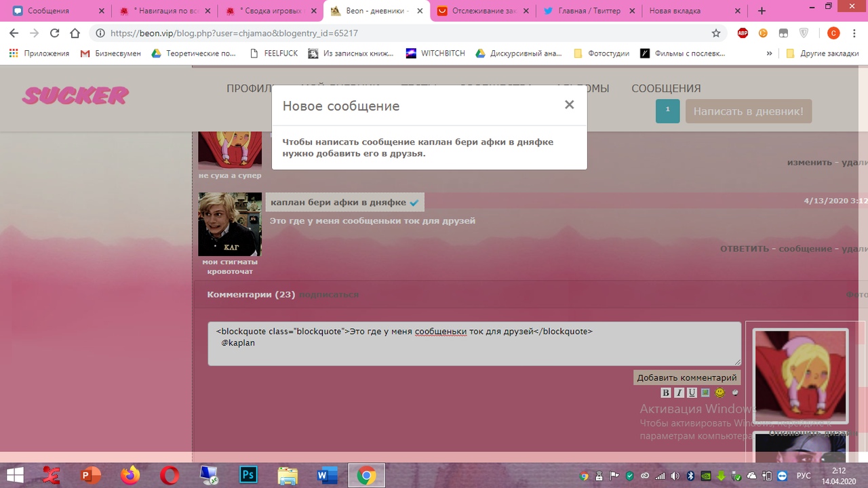Viewport: 868px width, 488px height.
Task: Click the Добавить комментарий button
Action: tap(686, 378)
